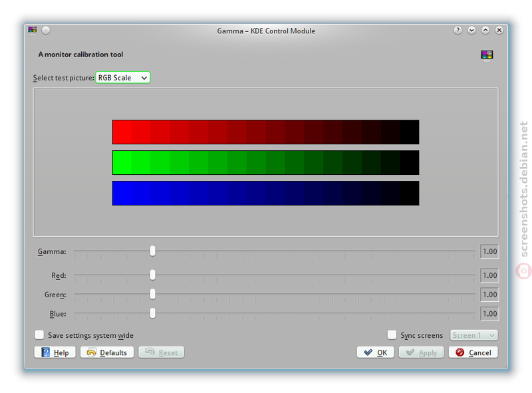Maximize the Gamma window
The image size is (532, 393).
[x=485, y=31]
